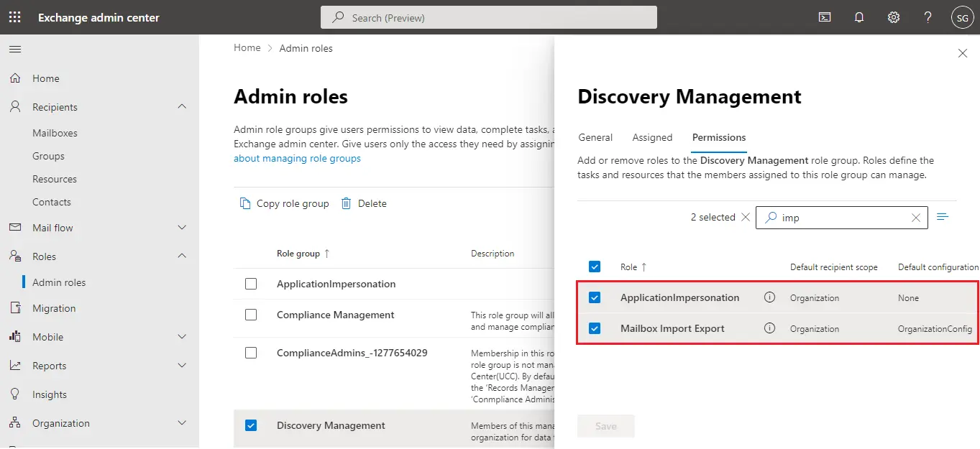Open the help question mark icon
Image resolution: width=980 pixels, height=449 pixels.
click(928, 17)
